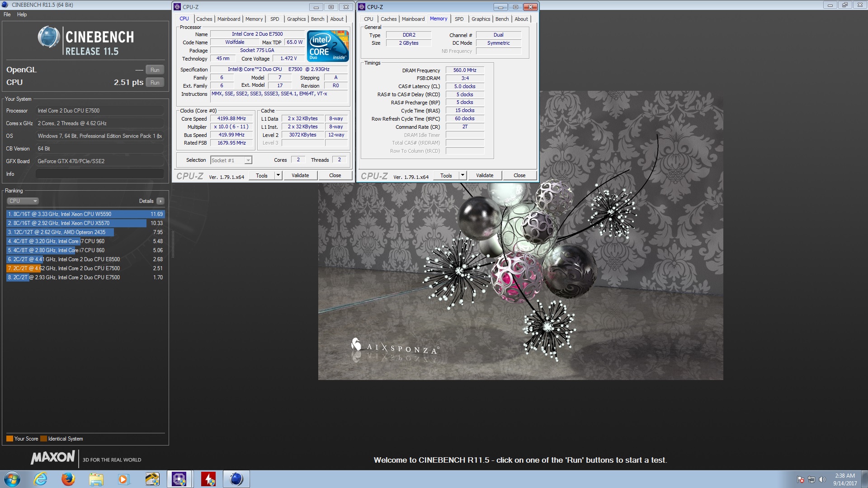Open the network status tray icon
Image resolution: width=868 pixels, height=488 pixels.
811,479
